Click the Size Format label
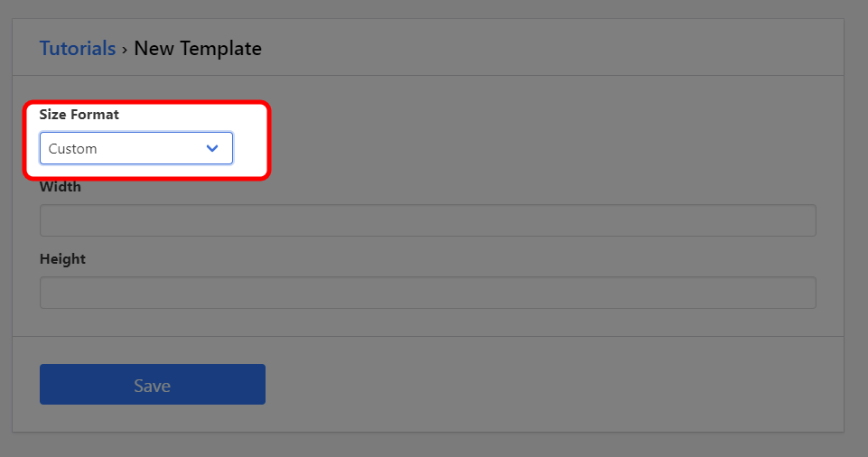 point(79,115)
